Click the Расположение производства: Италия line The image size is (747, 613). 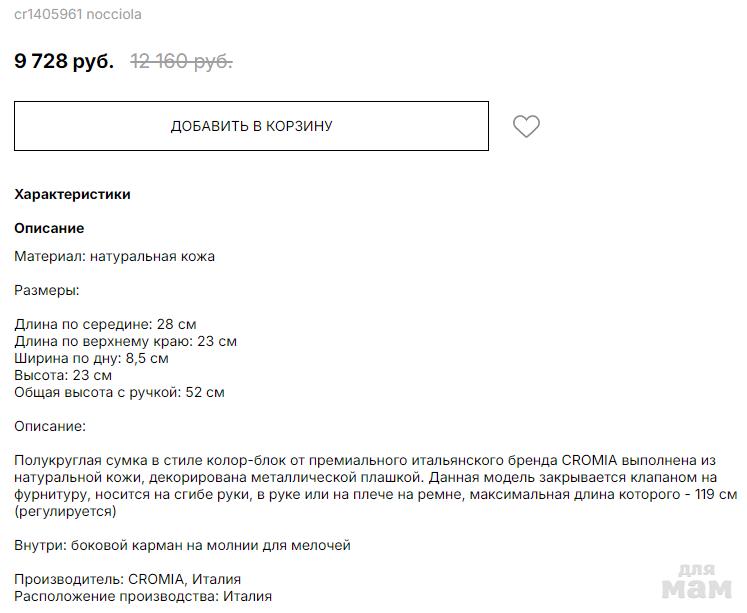(143, 596)
